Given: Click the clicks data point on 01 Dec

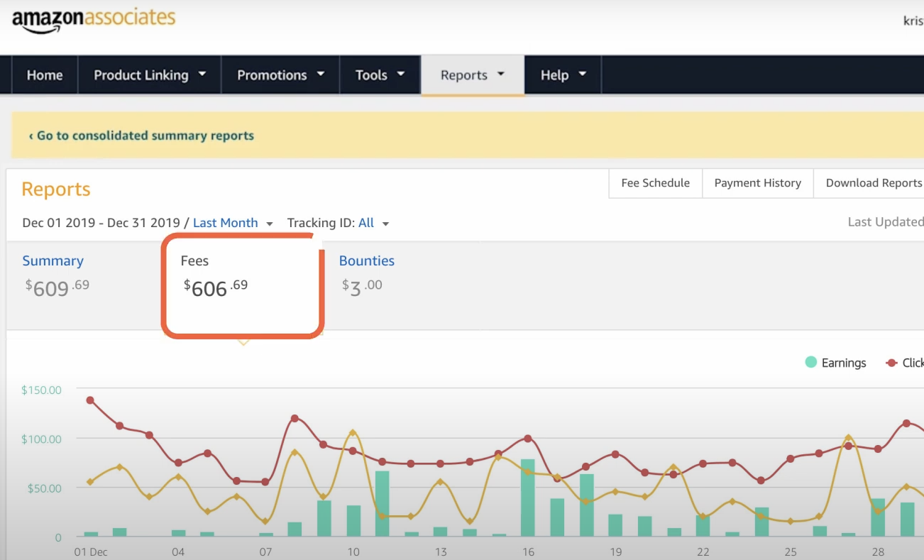Looking at the screenshot, I should coord(90,400).
